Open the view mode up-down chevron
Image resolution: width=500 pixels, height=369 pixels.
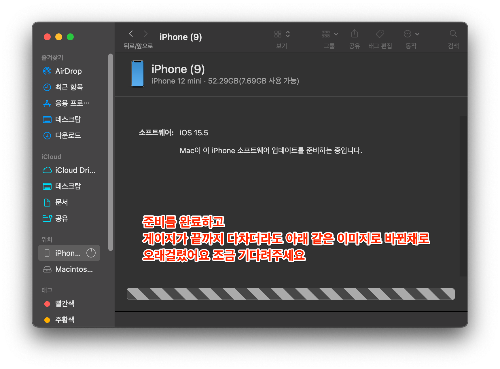pos(288,34)
